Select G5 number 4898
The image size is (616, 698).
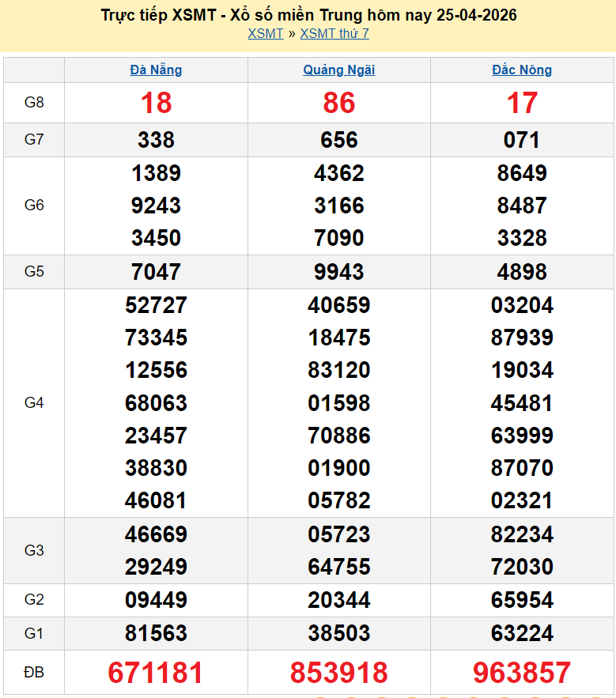click(x=522, y=272)
